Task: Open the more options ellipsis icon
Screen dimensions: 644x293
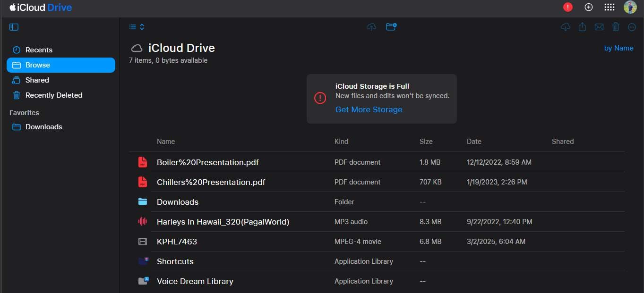Action: coord(632,27)
